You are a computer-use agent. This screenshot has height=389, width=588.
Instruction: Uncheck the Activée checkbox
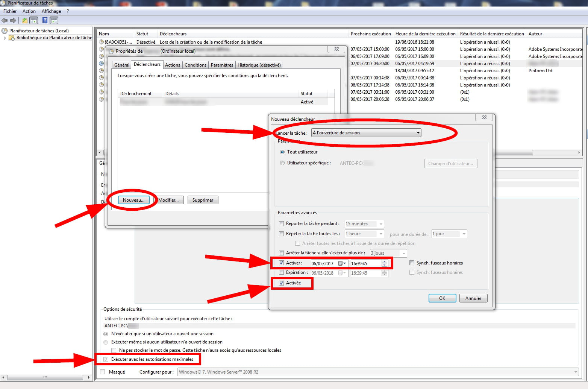click(282, 283)
